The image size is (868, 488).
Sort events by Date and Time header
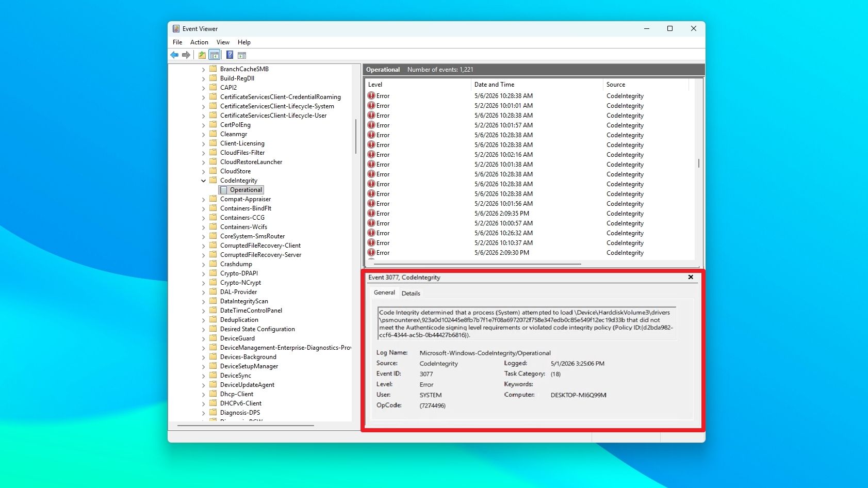click(x=537, y=85)
